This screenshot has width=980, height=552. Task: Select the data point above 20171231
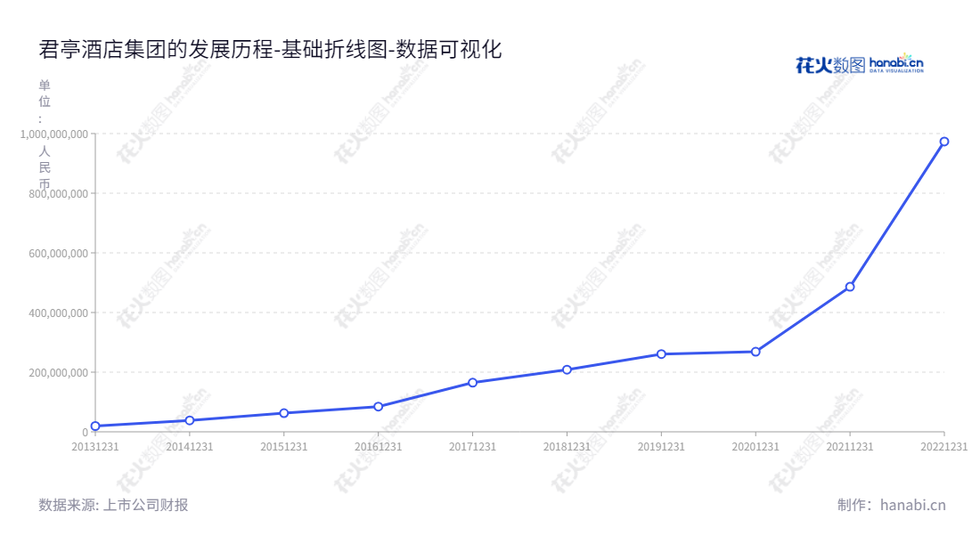(471, 383)
